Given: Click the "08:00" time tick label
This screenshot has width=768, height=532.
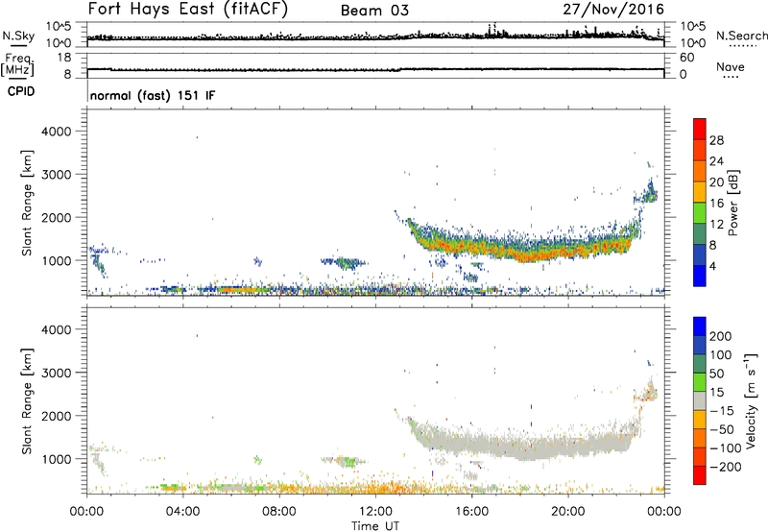Looking at the screenshot, I should (x=279, y=512).
